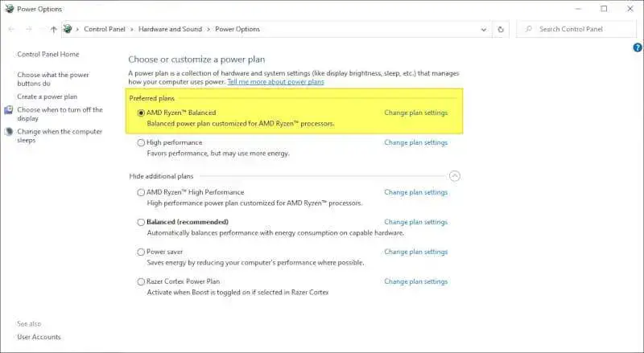Viewport: 644px width, 353px height.
Task: Go back with the back arrow
Action: [11, 29]
